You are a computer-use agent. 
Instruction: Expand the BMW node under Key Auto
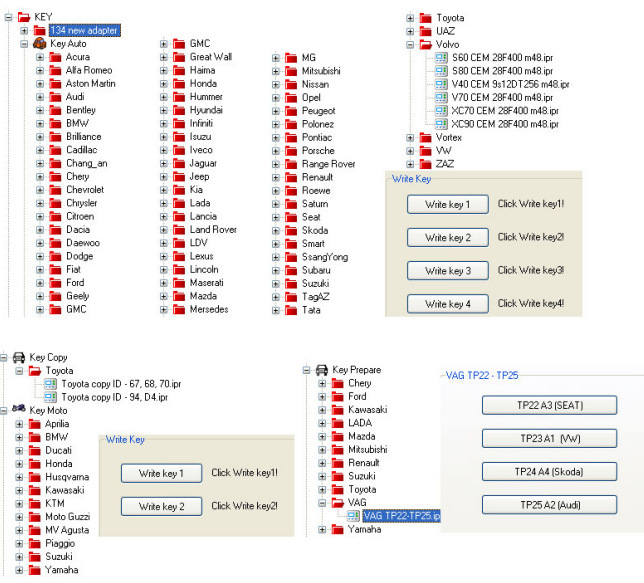[x=40, y=123]
